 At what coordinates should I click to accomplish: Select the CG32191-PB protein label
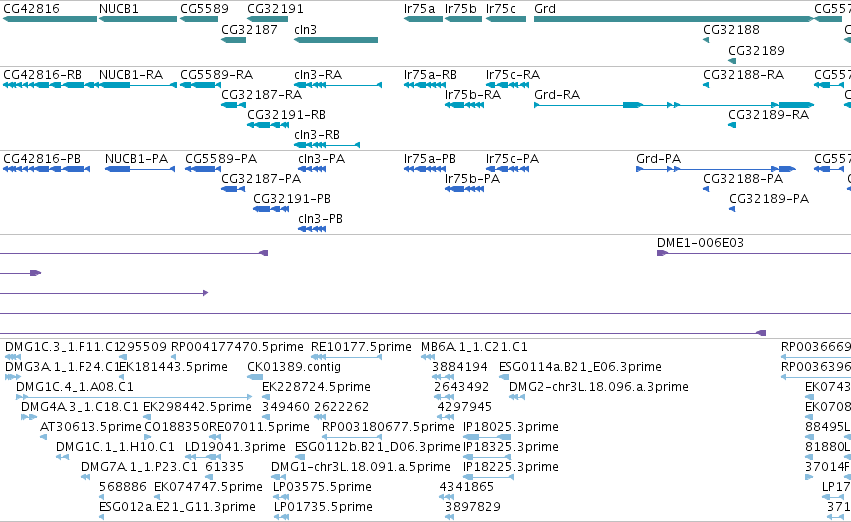(x=292, y=199)
